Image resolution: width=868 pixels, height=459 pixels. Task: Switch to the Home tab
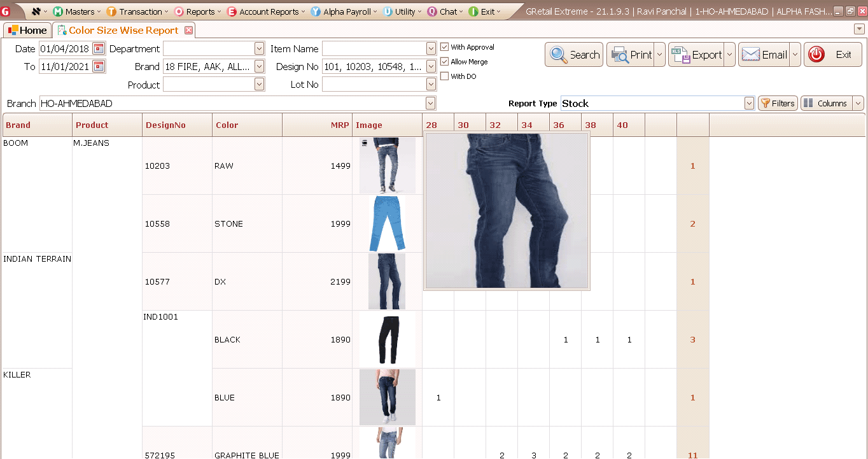(x=27, y=30)
